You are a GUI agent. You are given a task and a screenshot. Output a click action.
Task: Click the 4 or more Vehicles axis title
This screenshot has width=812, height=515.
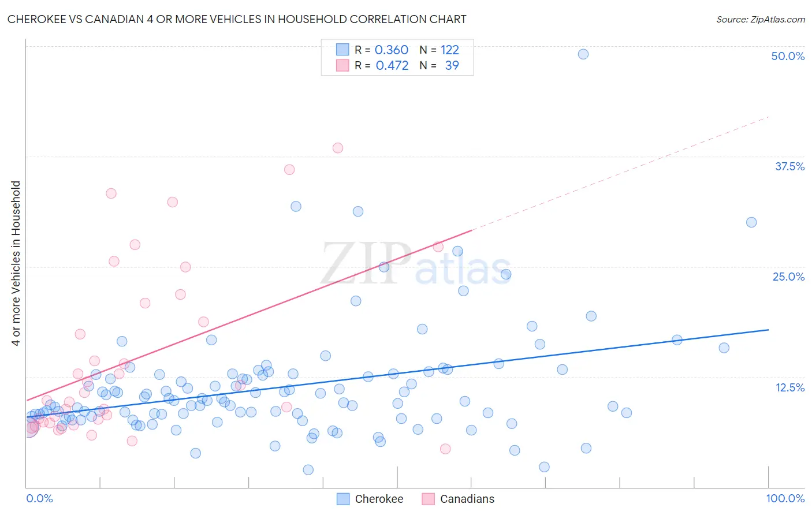click(16, 263)
